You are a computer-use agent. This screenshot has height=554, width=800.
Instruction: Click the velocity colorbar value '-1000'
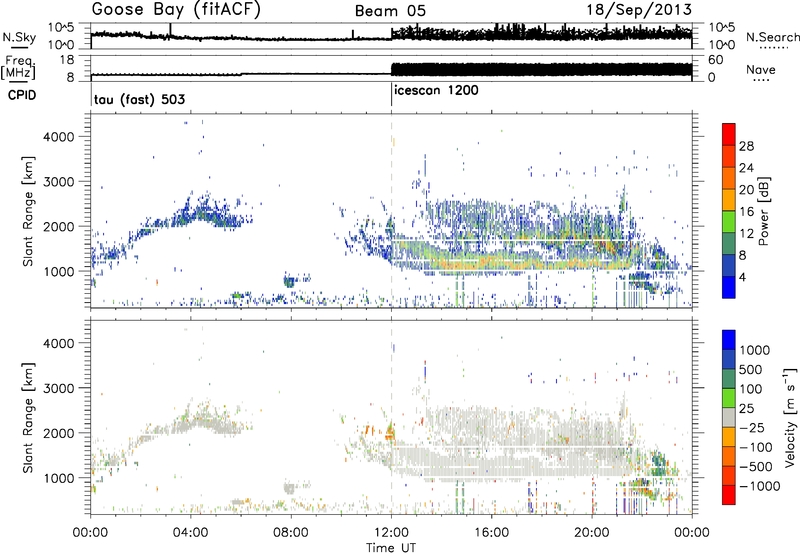(x=759, y=486)
